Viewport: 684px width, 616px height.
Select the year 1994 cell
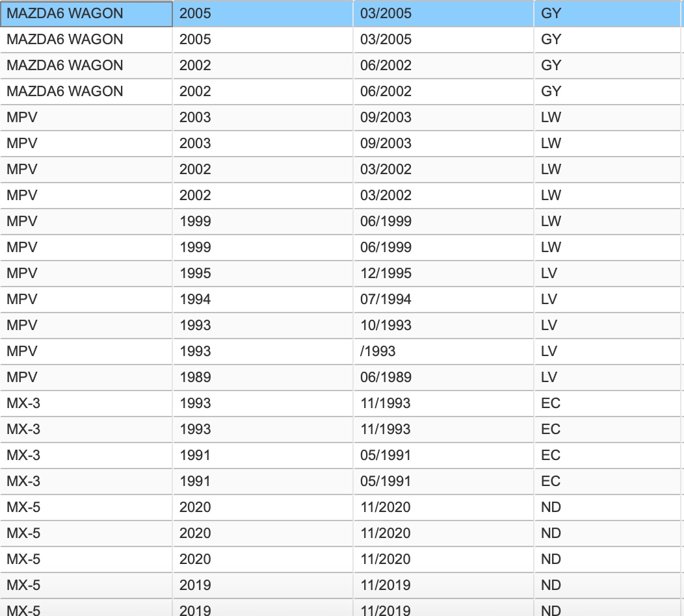click(x=263, y=300)
